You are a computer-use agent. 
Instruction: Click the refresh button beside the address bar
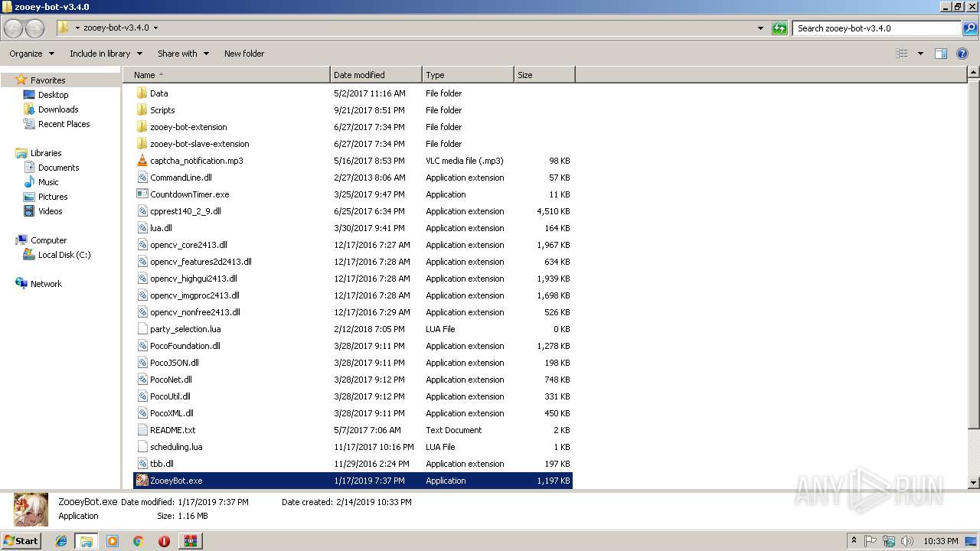coord(779,28)
